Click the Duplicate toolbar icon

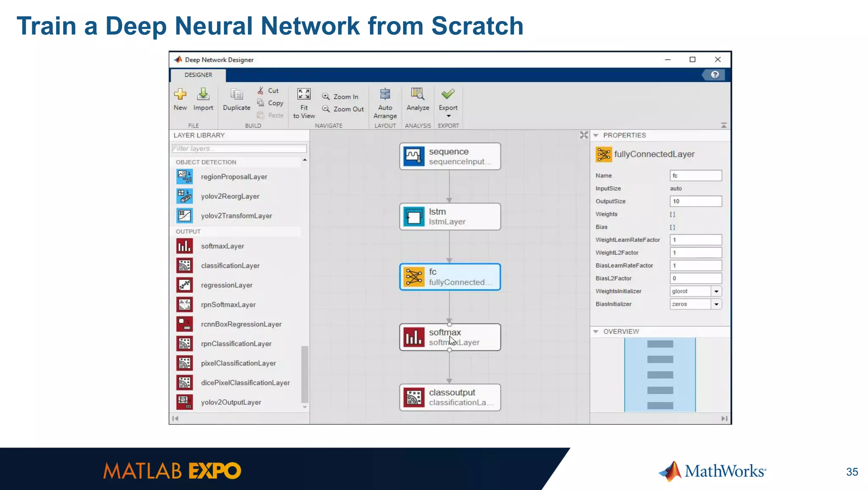click(x=236, y=94)
